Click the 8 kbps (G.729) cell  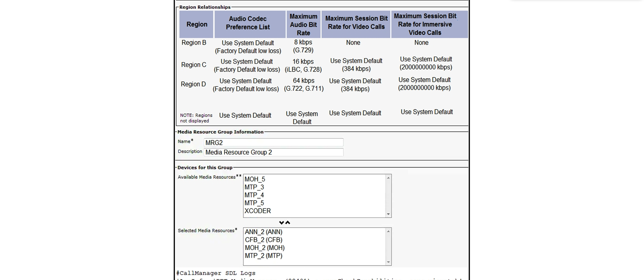(x=303, y=46)
